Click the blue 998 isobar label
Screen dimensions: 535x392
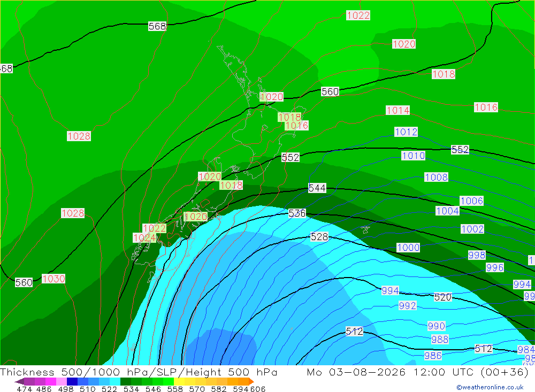477,255
